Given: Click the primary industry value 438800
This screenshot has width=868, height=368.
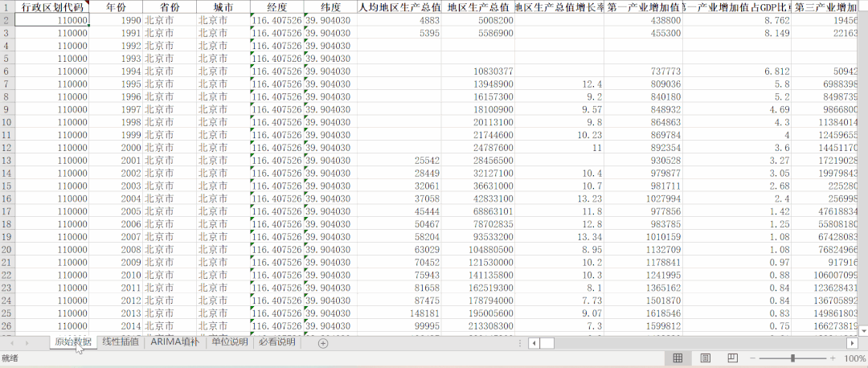Looking at the screenshot, I should click(643, 20).
